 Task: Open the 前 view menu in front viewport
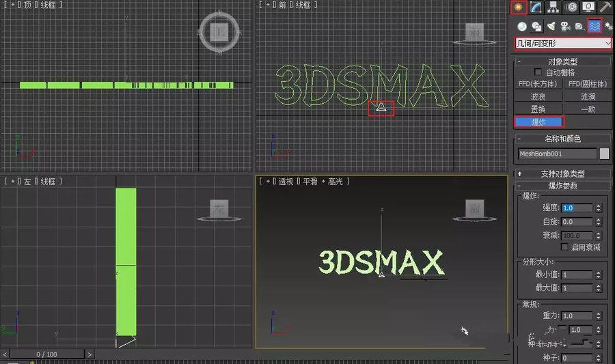(282, 5)
